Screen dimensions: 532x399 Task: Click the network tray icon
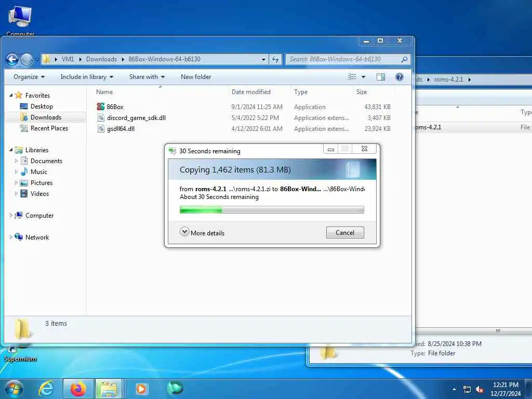pyautogui.click(x=467, y=390)
